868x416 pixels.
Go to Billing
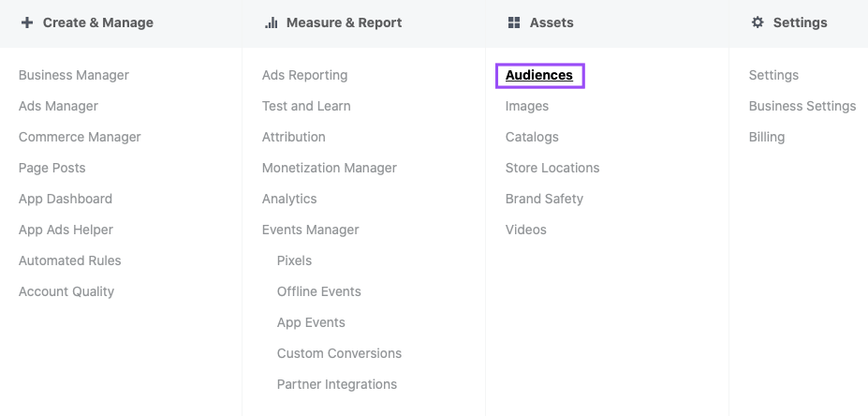click(767, 137)
